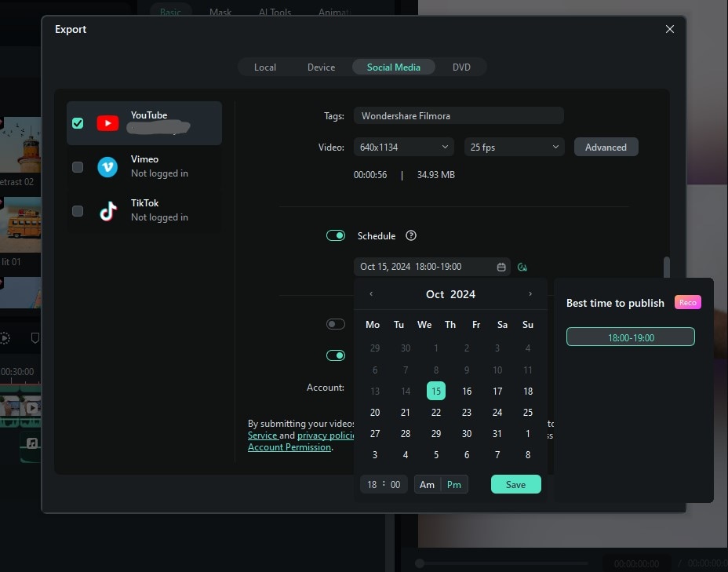Click the Reco badge

pyautogui.click(x=688, y=302)
